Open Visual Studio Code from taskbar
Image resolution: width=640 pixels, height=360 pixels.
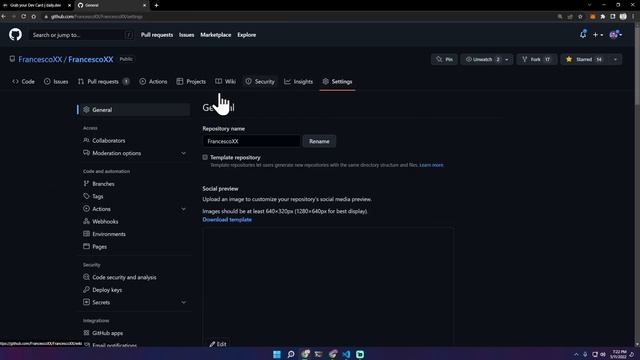point(346,354)
